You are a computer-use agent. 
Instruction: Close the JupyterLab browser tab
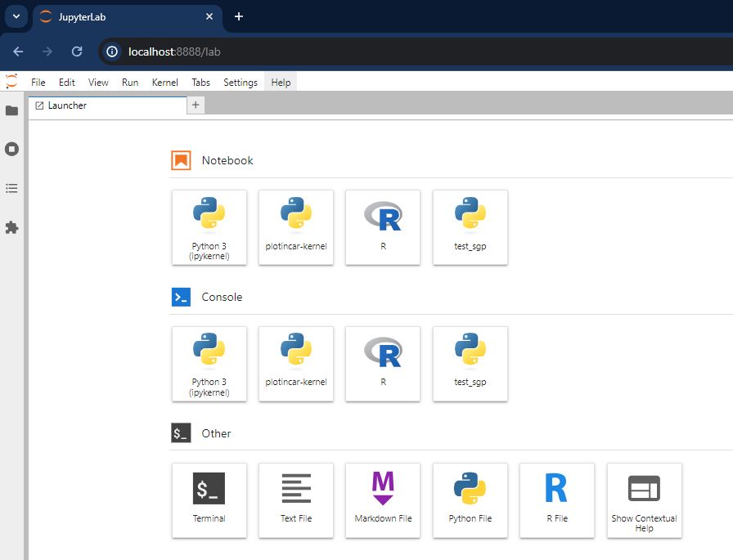point(209,16)
